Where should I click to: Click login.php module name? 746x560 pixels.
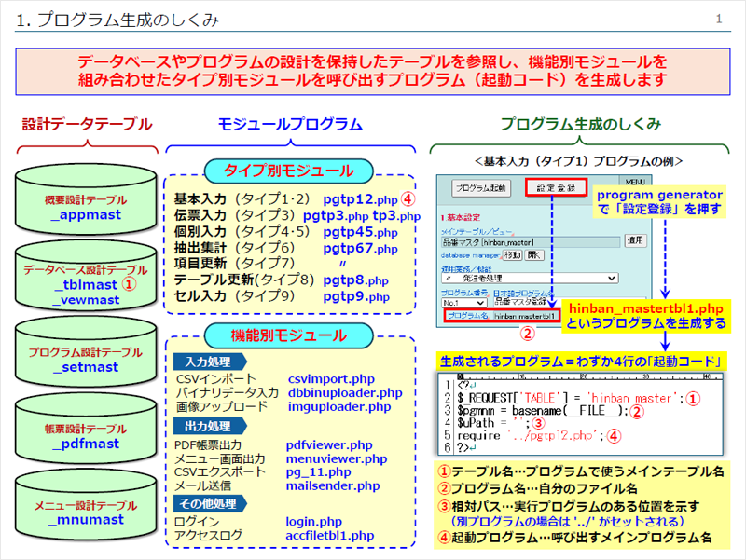[x=313, y=522]
